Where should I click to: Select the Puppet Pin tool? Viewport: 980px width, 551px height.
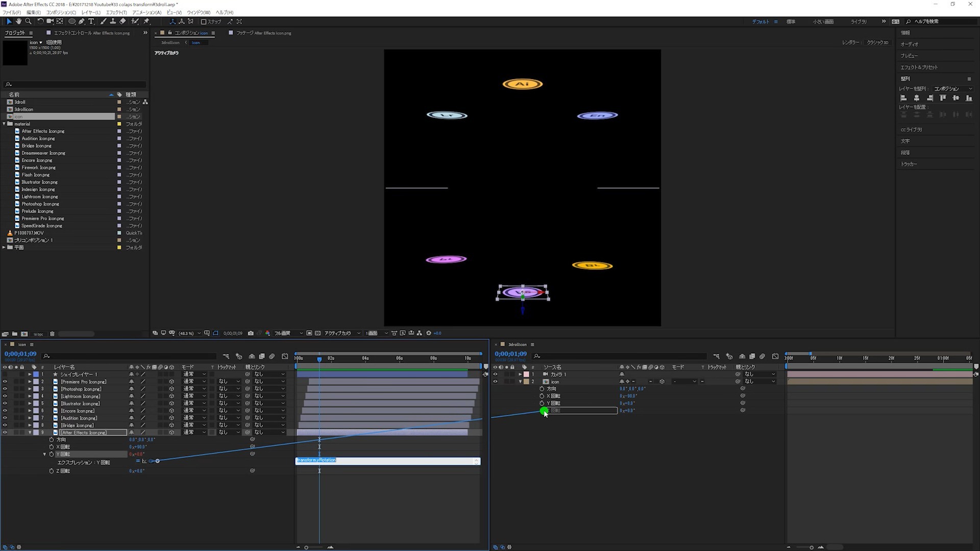click(146, 21)
